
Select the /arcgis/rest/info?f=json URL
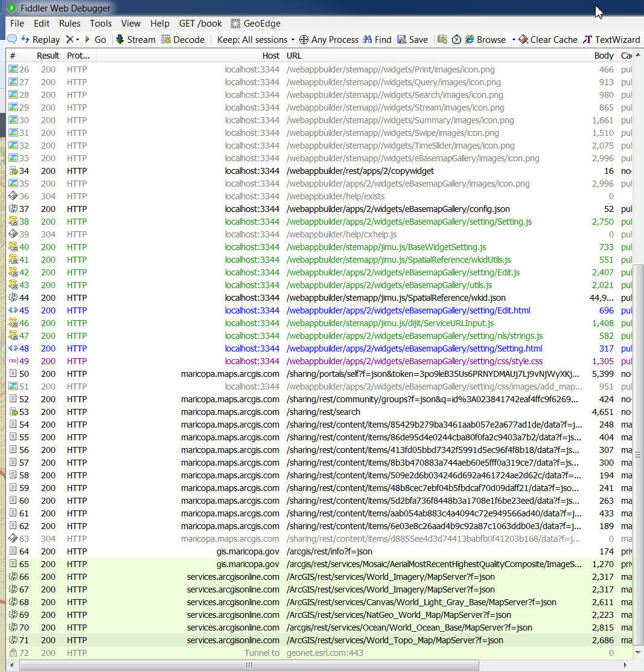pos(330,551)
